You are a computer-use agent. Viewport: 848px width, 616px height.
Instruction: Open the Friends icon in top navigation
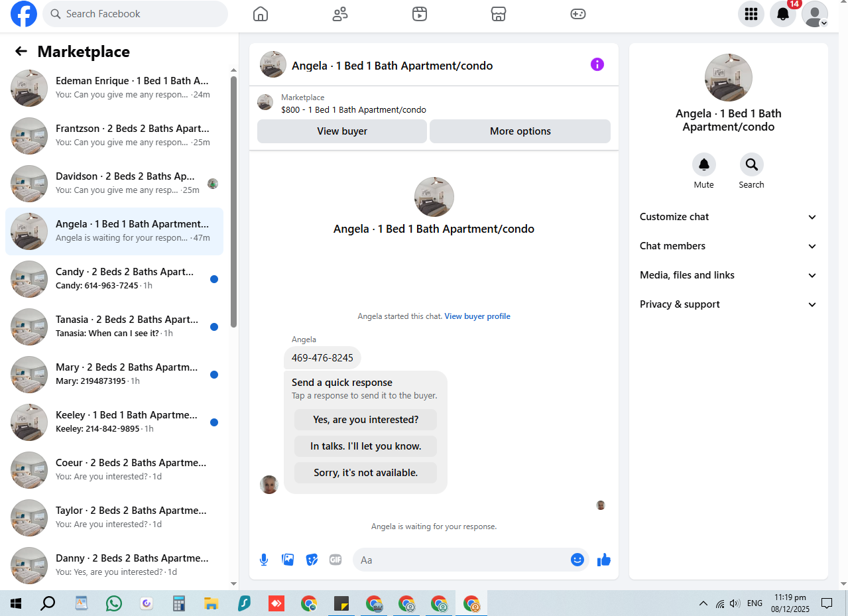coord(340,14)
